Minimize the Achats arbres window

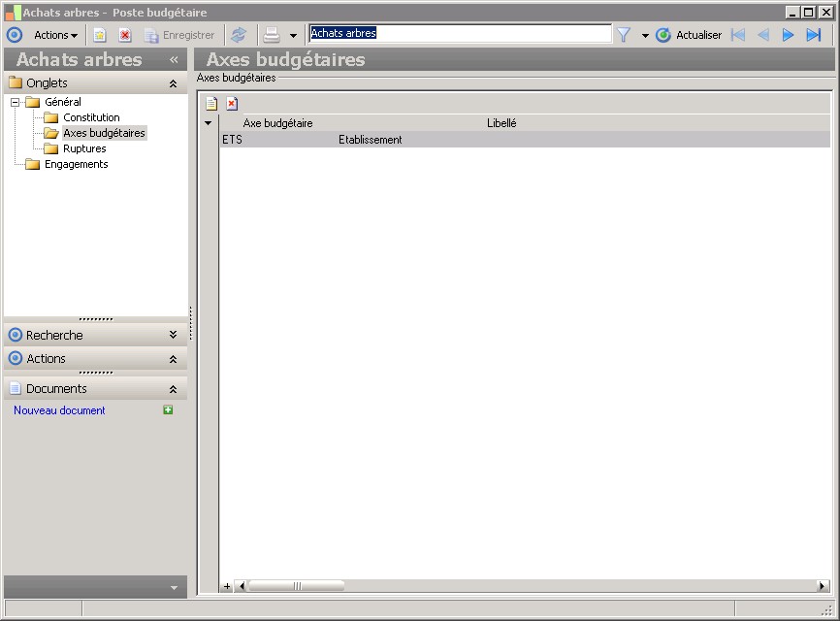792,12
